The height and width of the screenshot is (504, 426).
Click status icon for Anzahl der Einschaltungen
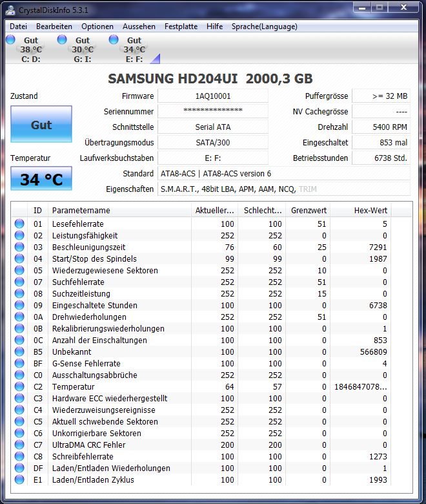pos(19,340)
